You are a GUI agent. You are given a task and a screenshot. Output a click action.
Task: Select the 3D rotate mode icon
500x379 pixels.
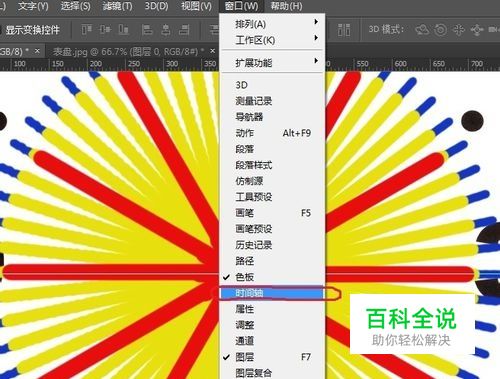pos(422,30)
